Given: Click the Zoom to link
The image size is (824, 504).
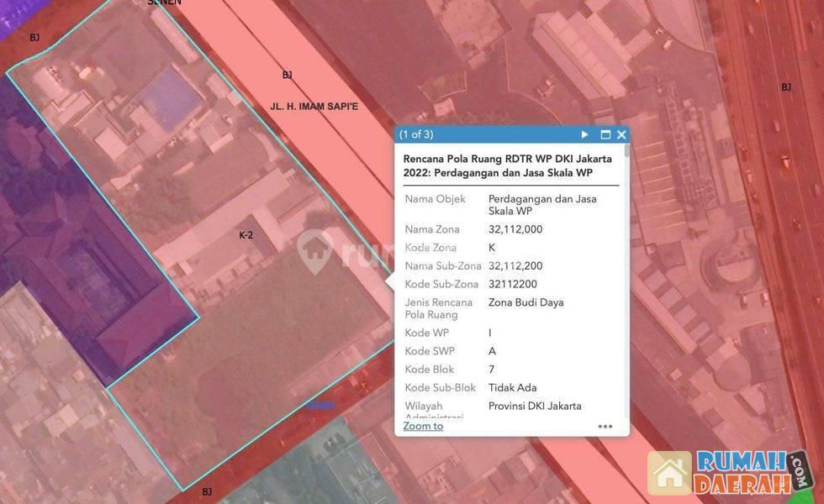Looking at the screenshot, I should (x=423, y=426).
